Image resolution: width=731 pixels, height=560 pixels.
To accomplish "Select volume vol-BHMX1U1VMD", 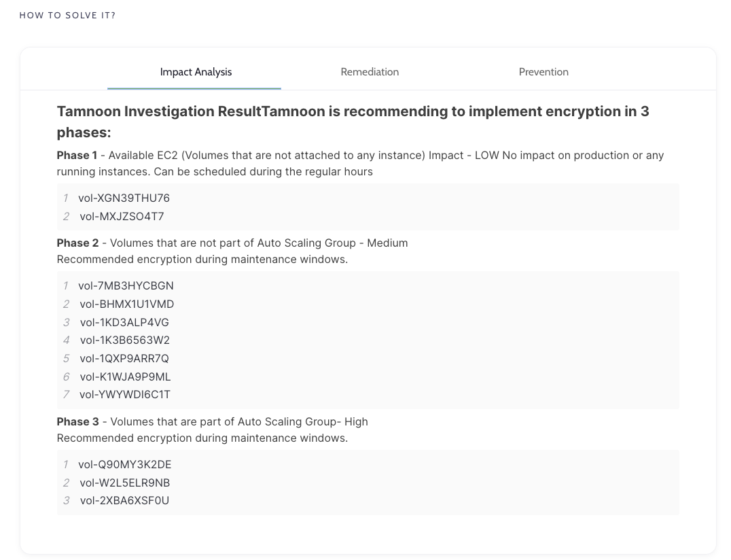I will pos(126,304).
